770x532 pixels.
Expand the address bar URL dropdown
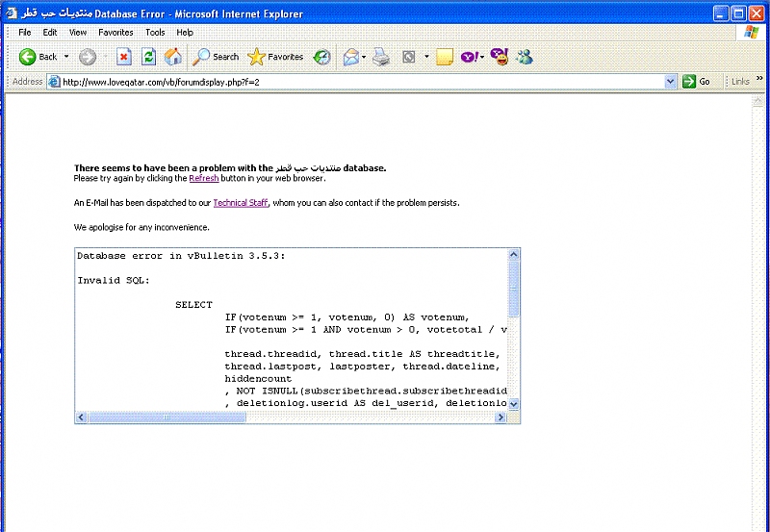(671, 82)
